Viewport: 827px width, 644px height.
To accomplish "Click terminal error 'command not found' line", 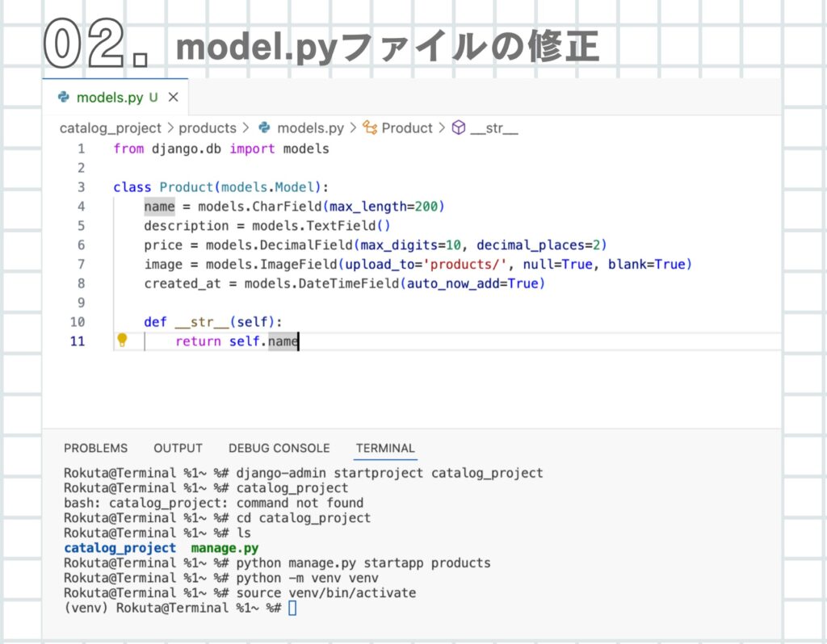I will [213, 503].
